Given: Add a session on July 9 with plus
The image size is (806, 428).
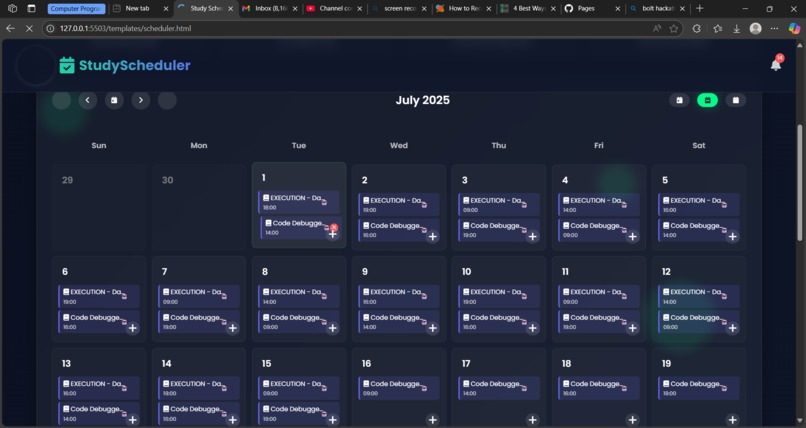Looking at the screenshot, I should tap(433, 328).
